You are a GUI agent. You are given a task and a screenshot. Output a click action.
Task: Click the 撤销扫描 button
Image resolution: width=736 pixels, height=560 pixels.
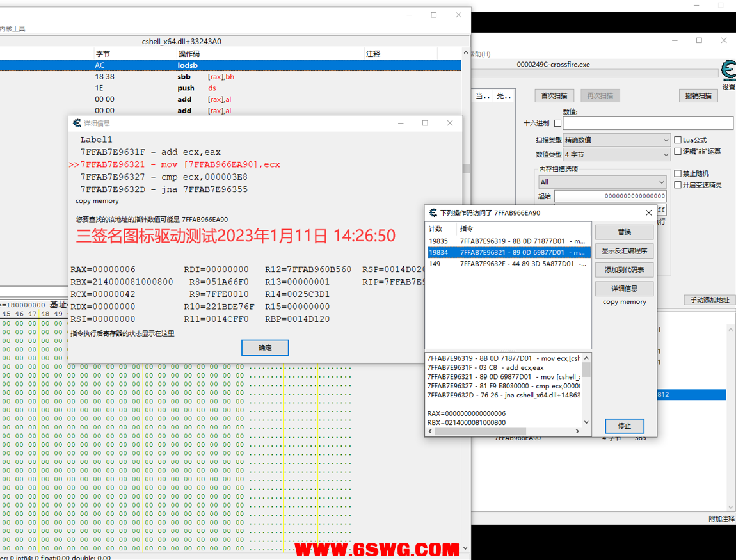pos(698,96)
